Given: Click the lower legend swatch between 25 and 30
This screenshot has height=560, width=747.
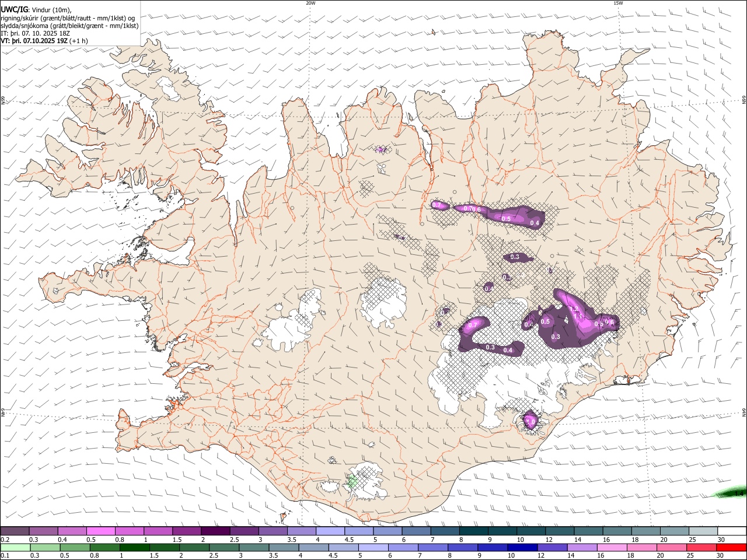Looking at the screenshot, I should point(701,547).
